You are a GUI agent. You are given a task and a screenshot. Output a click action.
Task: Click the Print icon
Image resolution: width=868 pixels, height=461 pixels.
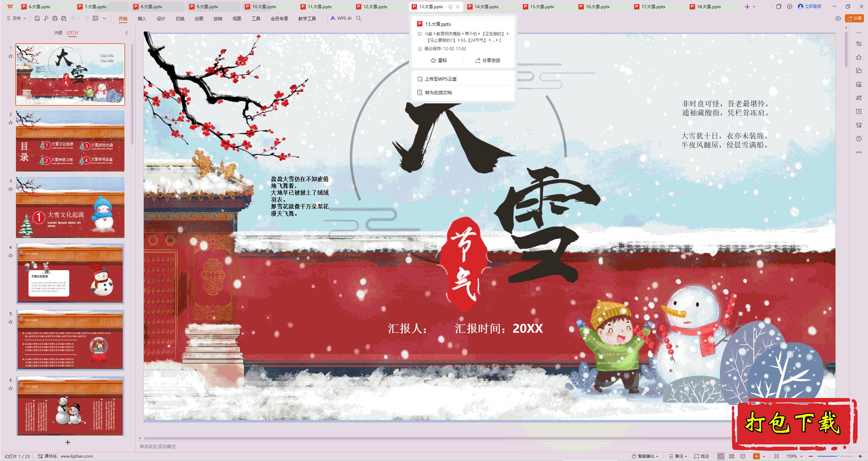coord(55,18)
